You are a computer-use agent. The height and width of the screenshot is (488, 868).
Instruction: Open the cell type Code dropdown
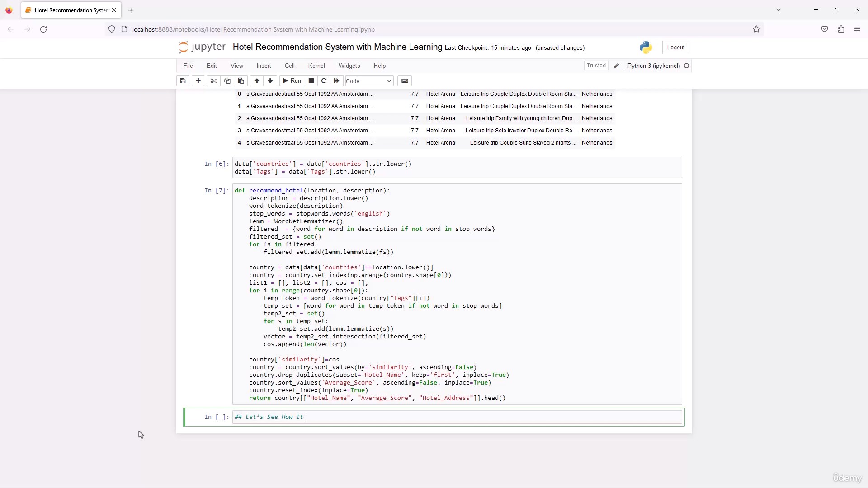coord(369,81)
